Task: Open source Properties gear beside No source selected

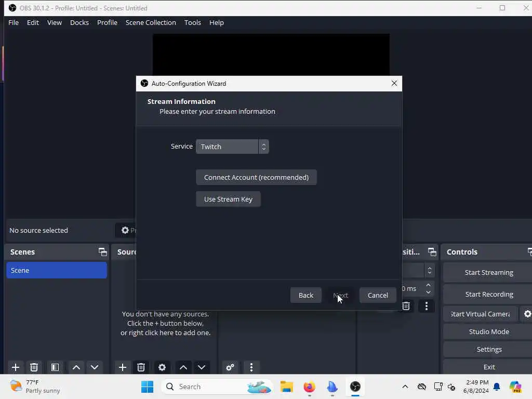Action: click(x=126, y=230)
